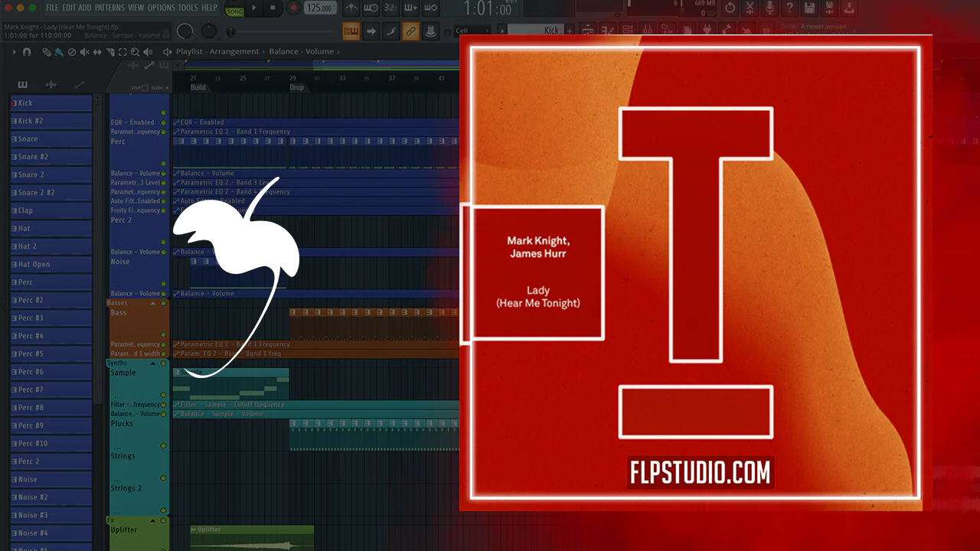This screenshot has width=980, height=551.
Task: Mute the EQ8 - Enabled track
Action: pyautogui.click(x=163, y=122)
